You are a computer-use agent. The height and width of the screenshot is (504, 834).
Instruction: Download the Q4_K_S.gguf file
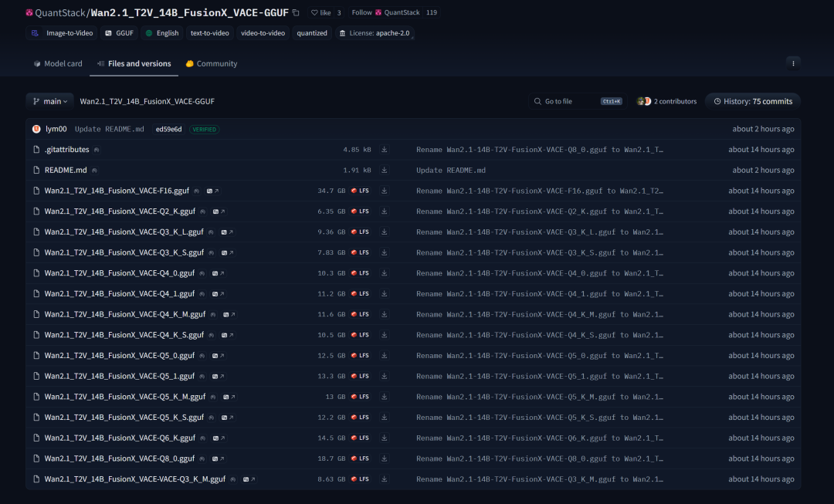[384, 335]
